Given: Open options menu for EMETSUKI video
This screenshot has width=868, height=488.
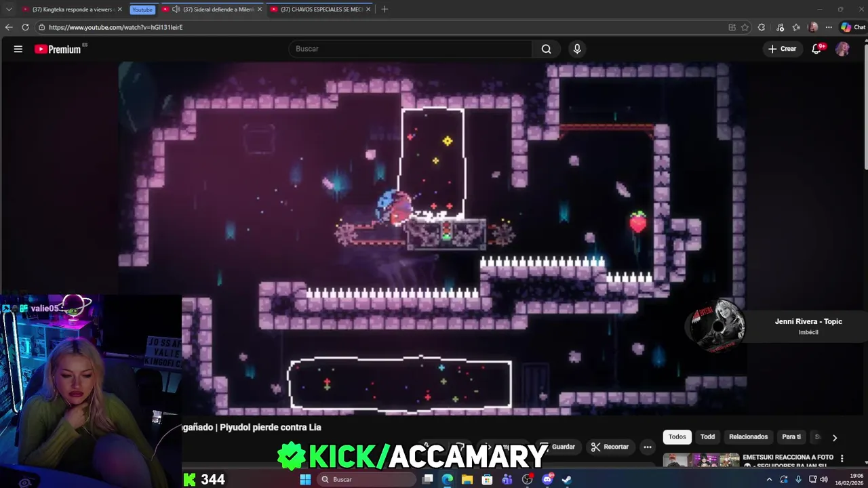Looking at the screenshot, I should (x=842, y=459).
